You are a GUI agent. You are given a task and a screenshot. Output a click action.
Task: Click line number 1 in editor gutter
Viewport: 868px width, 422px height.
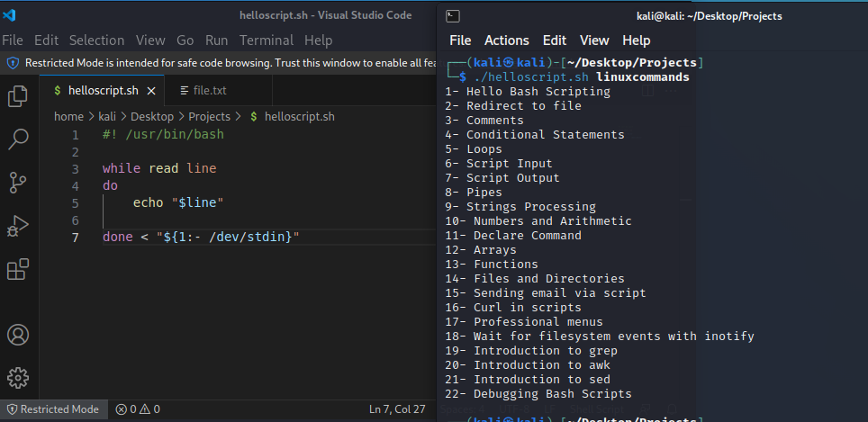[x=75, y=135]
